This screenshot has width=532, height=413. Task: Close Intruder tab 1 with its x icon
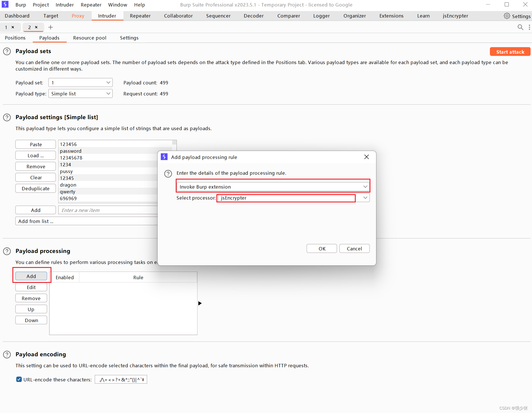pos(13,27)
